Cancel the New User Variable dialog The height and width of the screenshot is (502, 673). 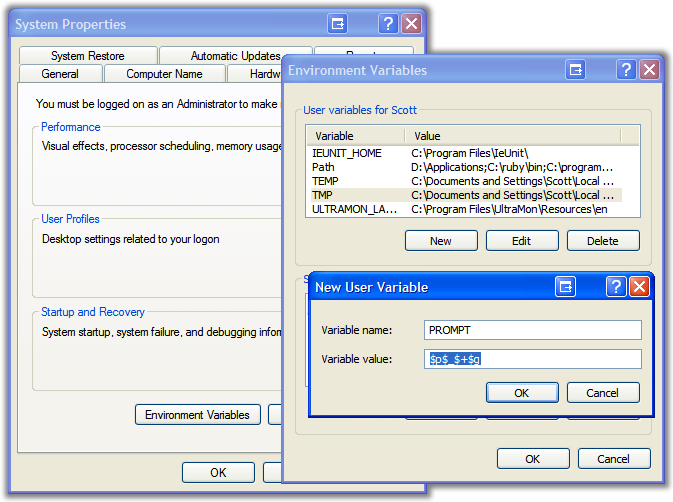point(603,393)
